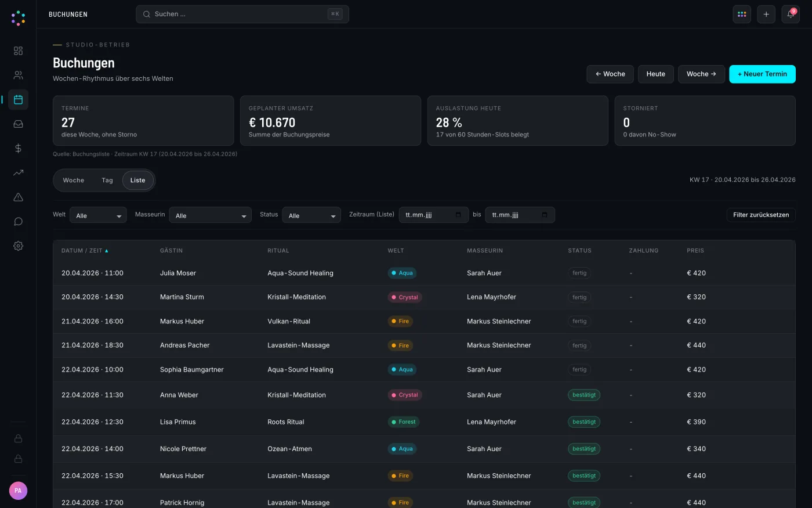The width and height of the screenshot is (812, 508).
Task: Open the chat bubble icon in sidebar
Action: [x=18, y=222]
